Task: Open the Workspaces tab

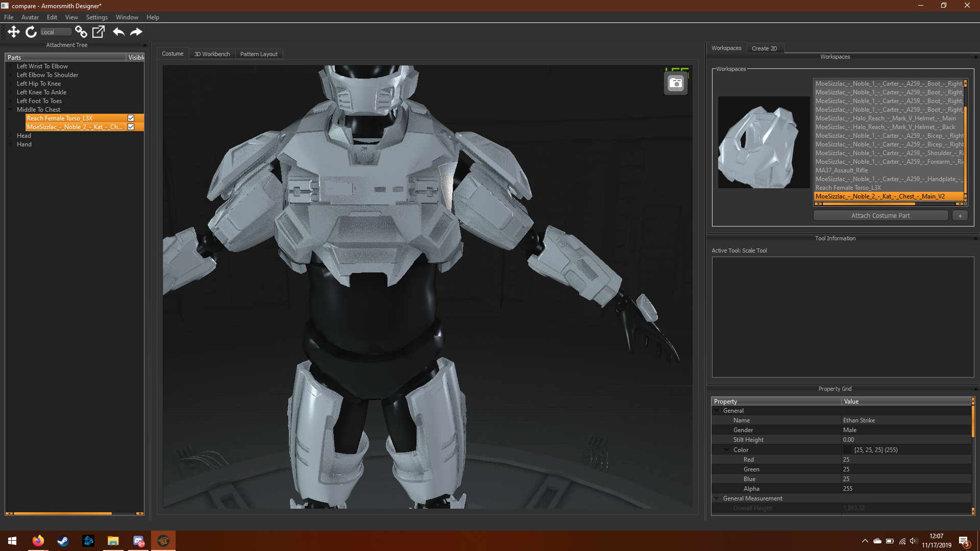Action: point(726,48)
